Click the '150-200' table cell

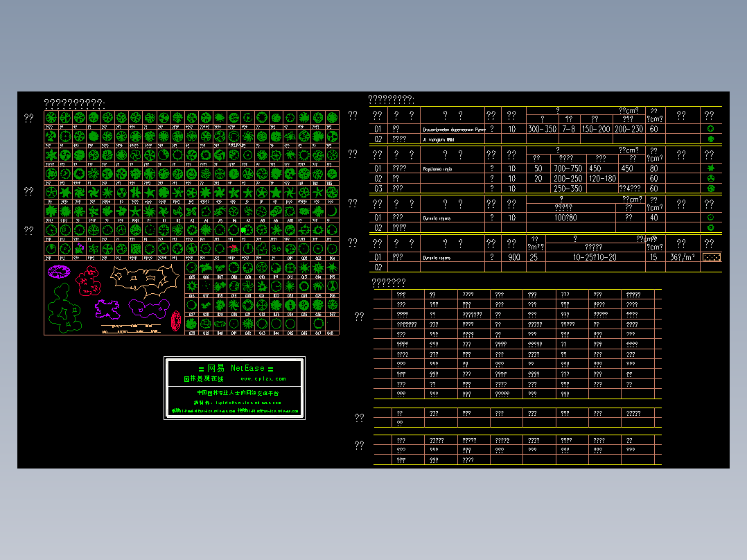595,129
